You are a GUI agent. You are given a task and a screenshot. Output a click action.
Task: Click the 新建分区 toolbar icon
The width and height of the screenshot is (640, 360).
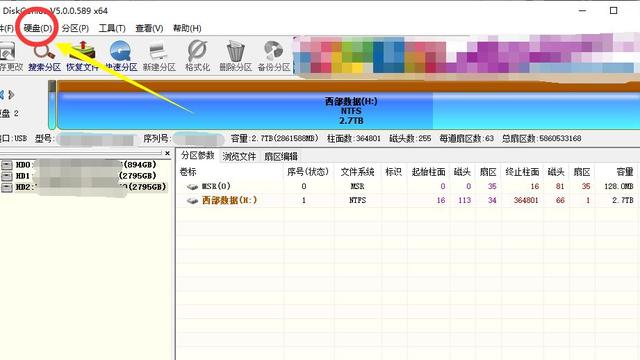tap(159, 57)
